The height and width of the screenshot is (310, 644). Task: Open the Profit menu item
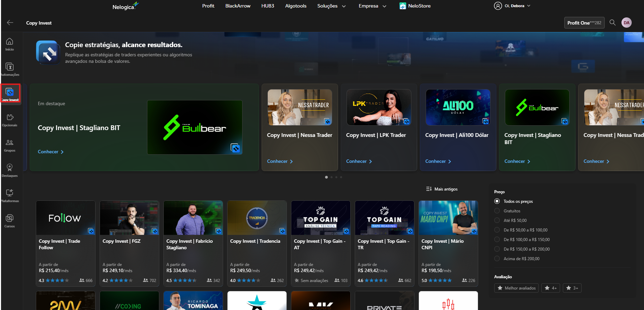pos(208,6)
